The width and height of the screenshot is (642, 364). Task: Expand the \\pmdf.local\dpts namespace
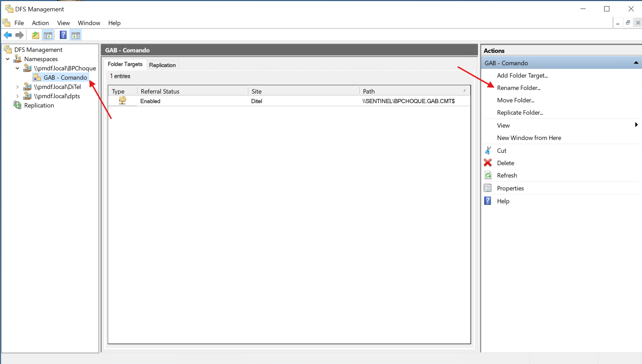tap(18, 96)
